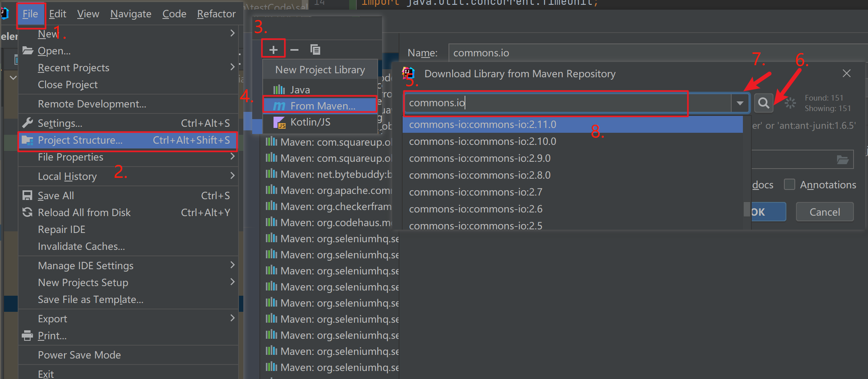Click the OK button in download dialog

pyautogui.click(x=768, y=212)
